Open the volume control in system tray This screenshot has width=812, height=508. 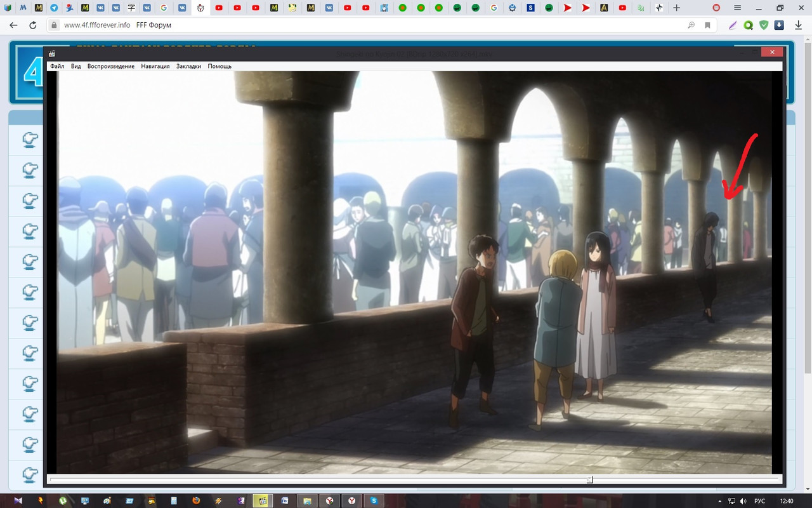(x=743, y=501)
